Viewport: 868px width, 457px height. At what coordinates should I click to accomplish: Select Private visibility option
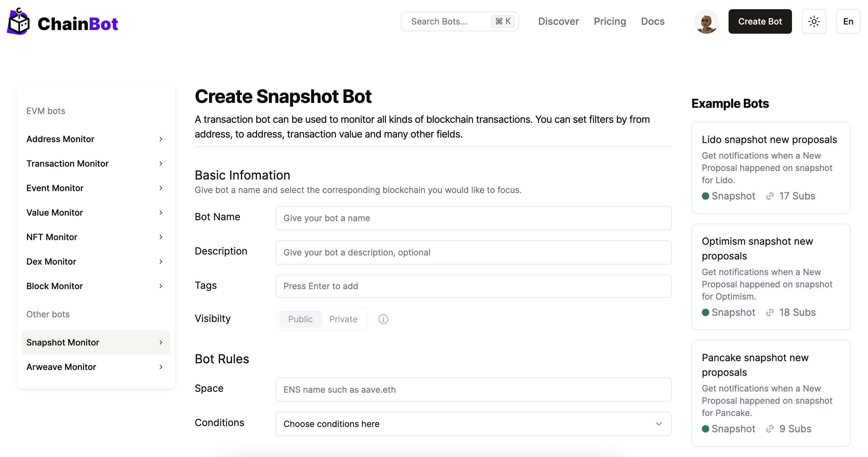[343, 319]
